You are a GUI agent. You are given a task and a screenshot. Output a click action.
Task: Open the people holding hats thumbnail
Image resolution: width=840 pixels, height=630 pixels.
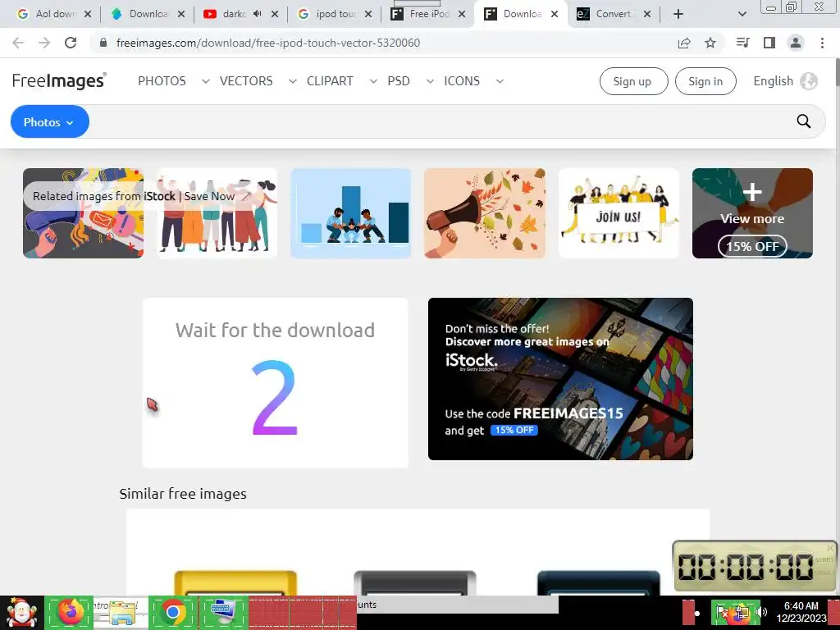point(217,213)
